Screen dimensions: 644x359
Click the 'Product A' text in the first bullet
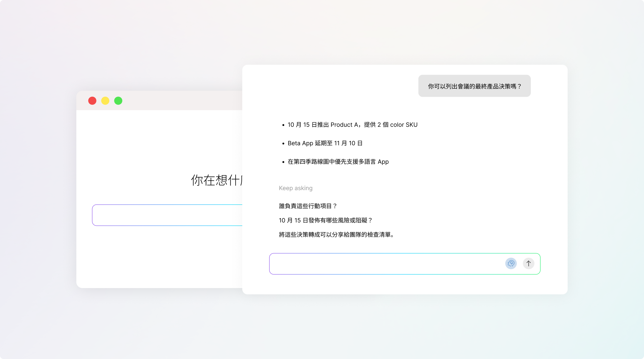[x=344, y=125]
